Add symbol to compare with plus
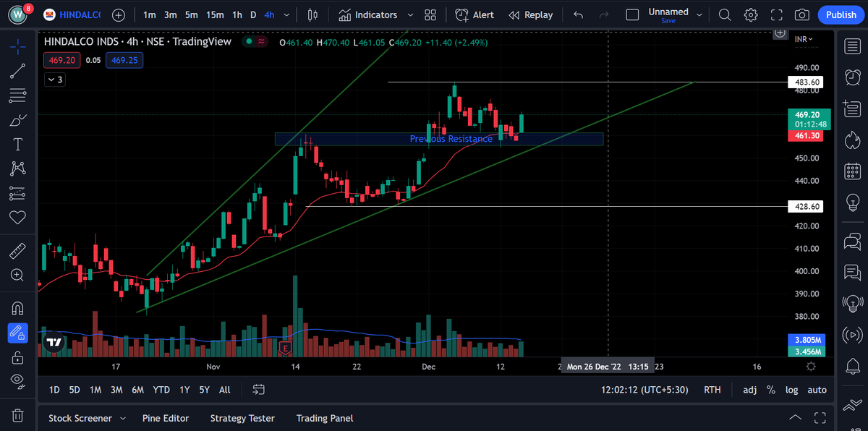 (119, 14)
